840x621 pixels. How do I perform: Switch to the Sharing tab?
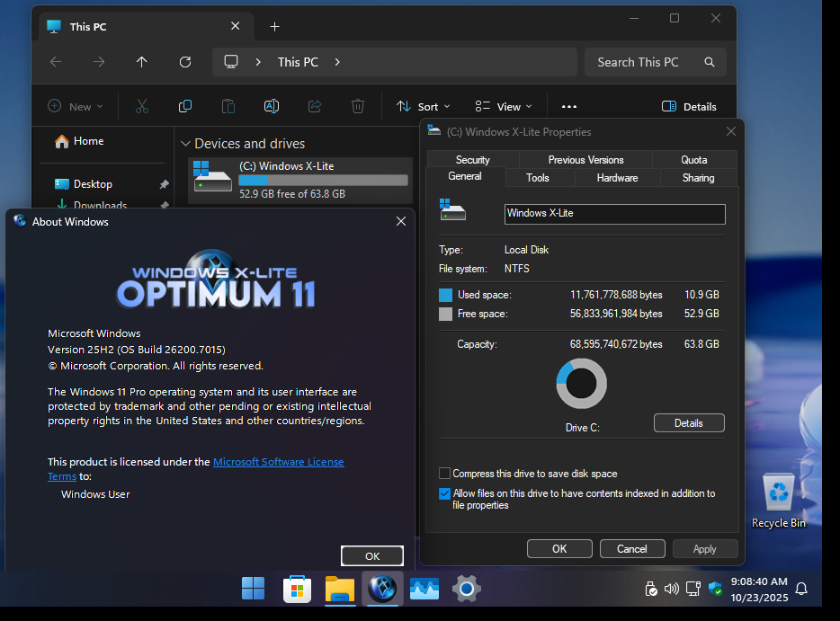point(698,178)
